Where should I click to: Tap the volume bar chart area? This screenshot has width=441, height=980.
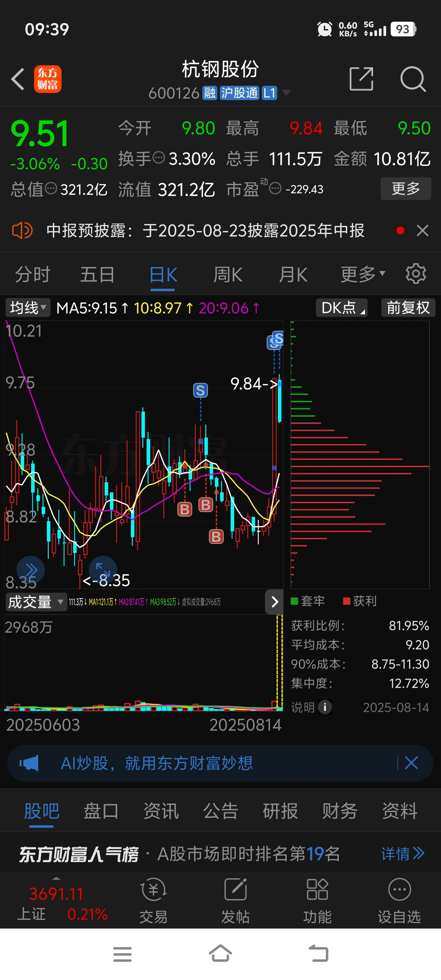(x=143, y=662)
